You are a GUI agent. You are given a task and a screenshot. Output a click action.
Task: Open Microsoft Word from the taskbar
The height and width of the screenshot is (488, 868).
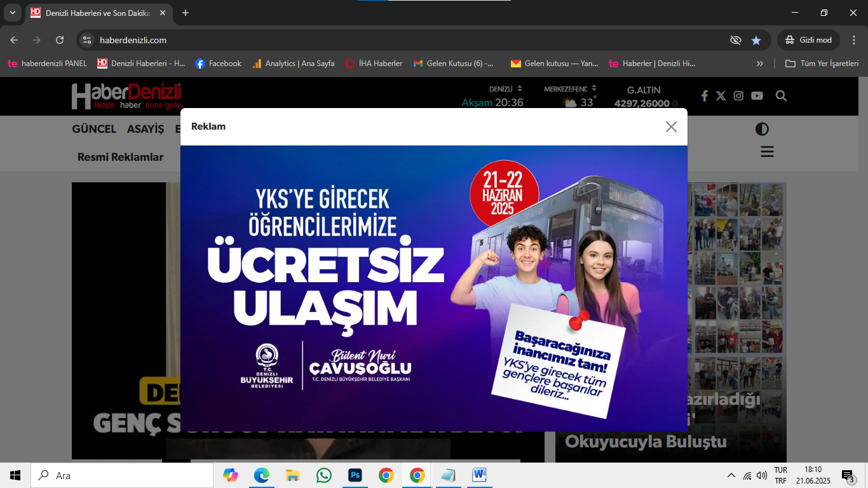[x=479, y=475]
